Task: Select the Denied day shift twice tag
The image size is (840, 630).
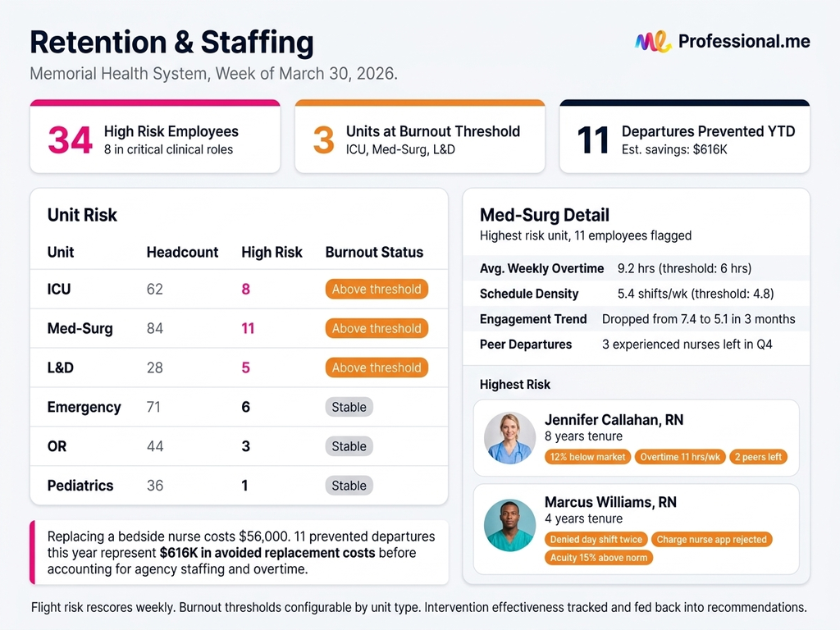Action: coord(596,539)
